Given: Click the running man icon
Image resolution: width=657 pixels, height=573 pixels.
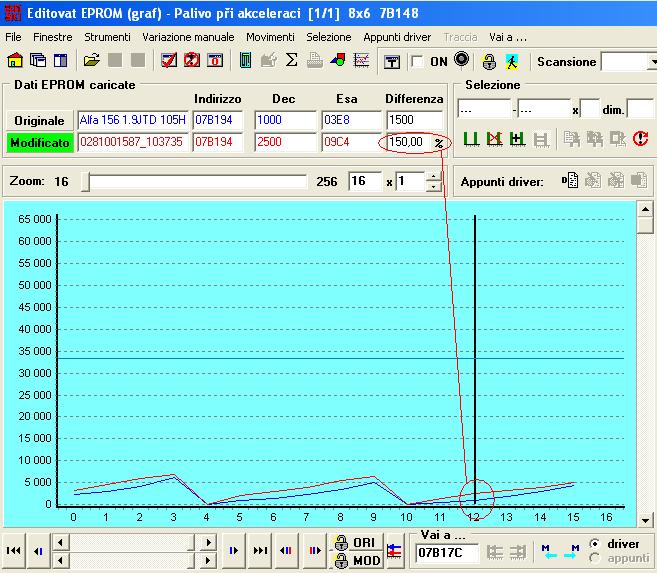Looking at the screenshot, I should click(x=512, y=62).
